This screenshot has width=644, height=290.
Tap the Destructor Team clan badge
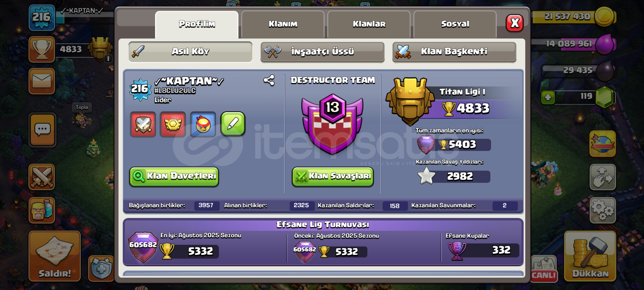click(332, 124)
